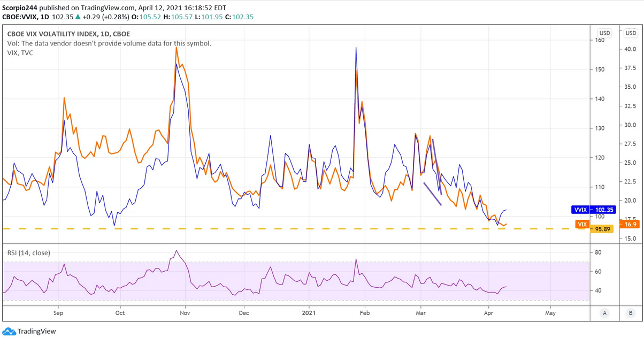Click the TradingView logo icon

pyautogui.click(x=9, y=332)
